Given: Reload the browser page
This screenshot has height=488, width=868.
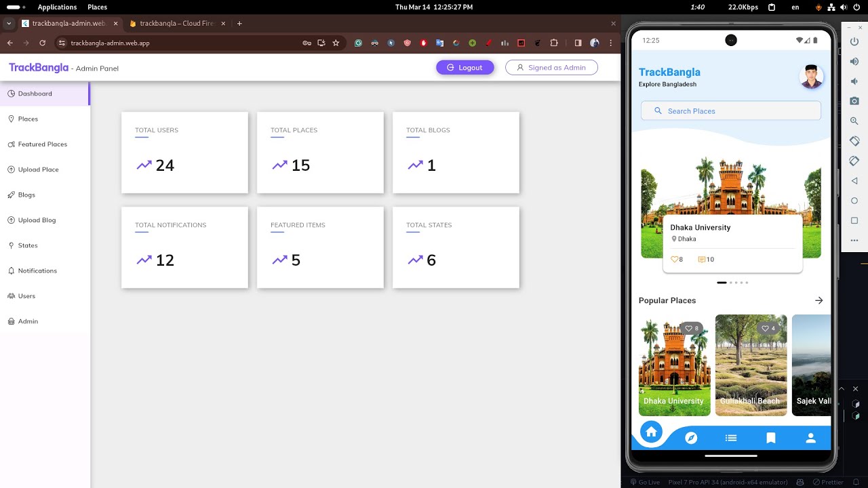Looking at the screenshot, I should [x=42, y=43].
